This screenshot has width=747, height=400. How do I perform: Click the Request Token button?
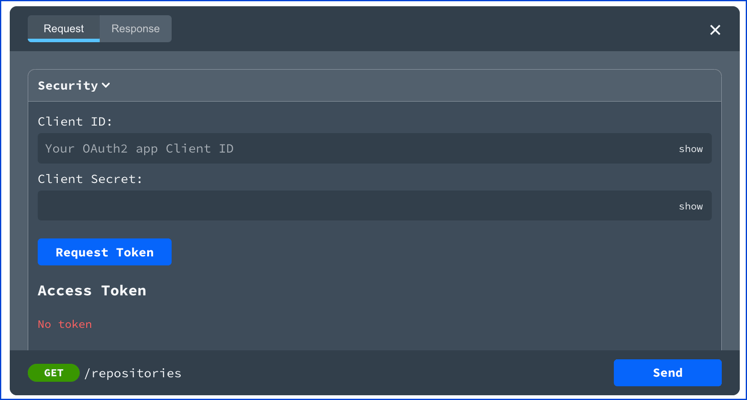(104, 252)
